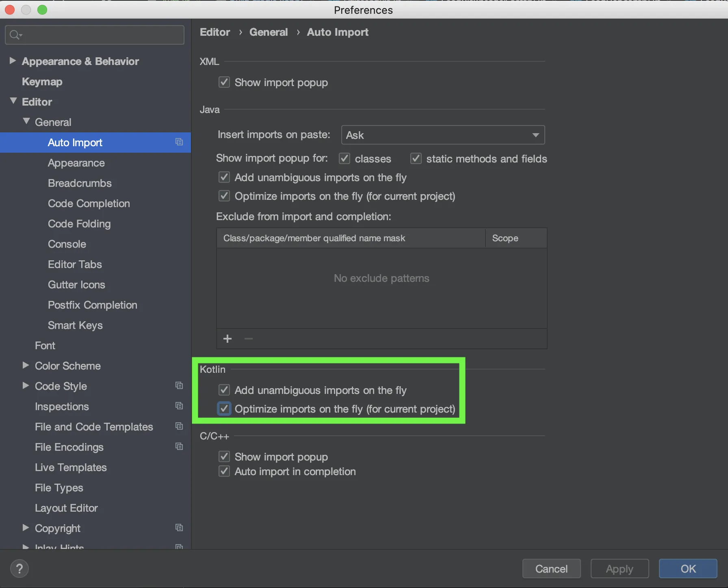Click the Scope column header

505,238
